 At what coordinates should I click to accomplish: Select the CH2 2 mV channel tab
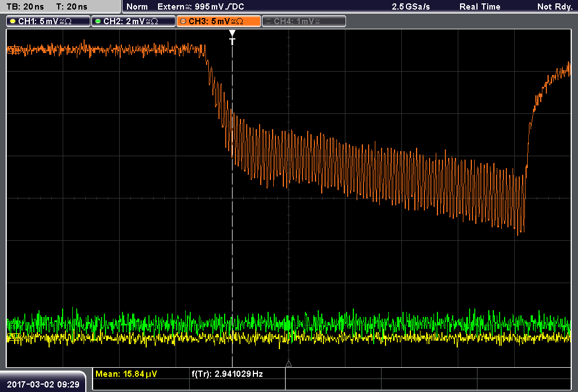click(133, 21)
